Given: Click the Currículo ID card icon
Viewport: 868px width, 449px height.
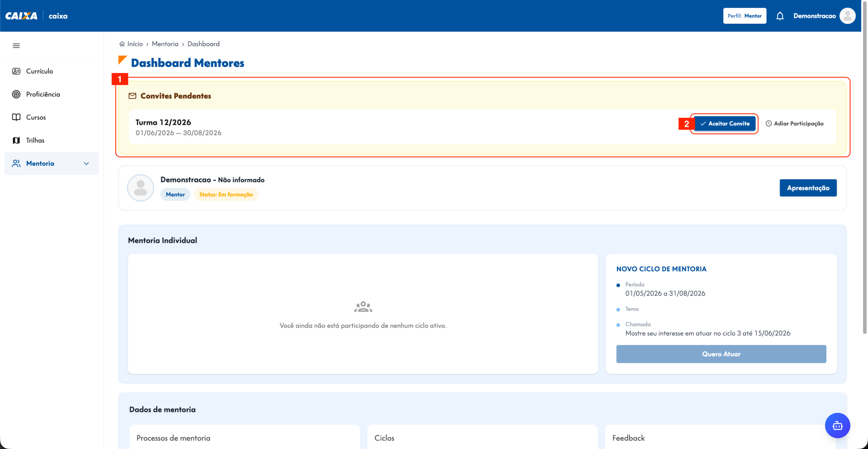Looking at the screenshot, I should 16,71.
